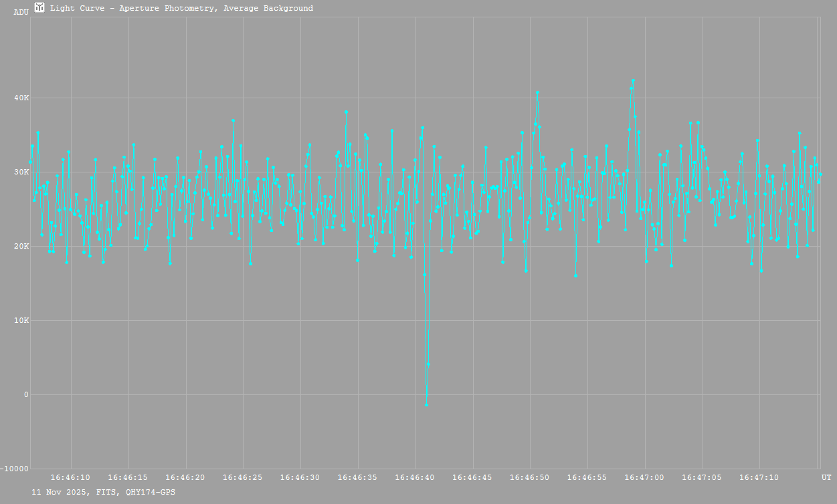Click the ADU axis label

click(x=21, y=11)
